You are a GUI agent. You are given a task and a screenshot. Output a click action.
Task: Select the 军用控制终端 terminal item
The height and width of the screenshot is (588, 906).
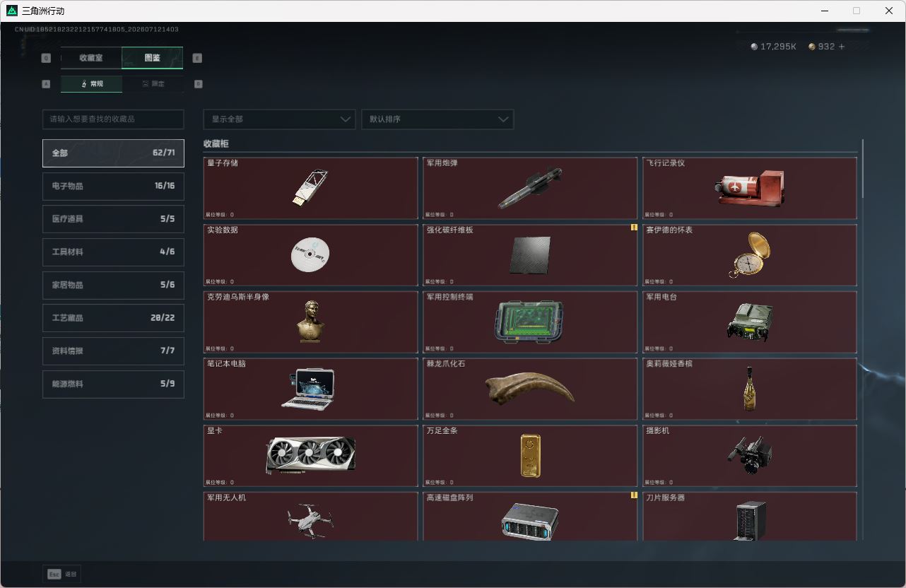530,322
